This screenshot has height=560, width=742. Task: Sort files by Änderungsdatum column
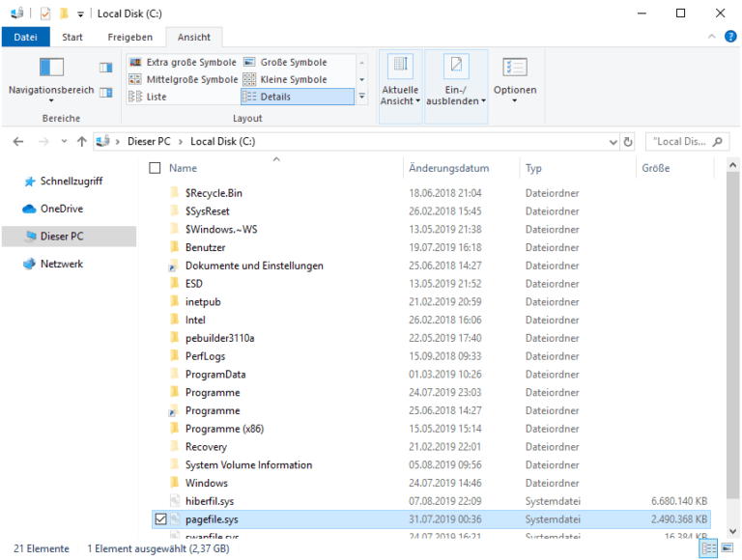(448, 168)
